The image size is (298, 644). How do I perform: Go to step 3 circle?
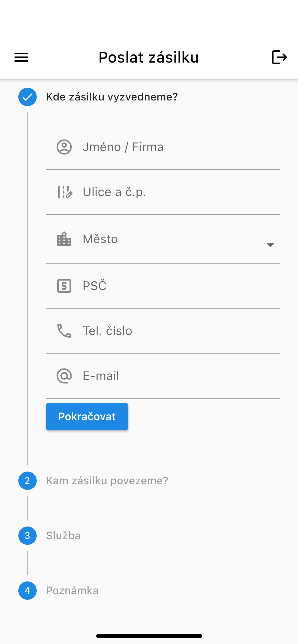[28, 536]
